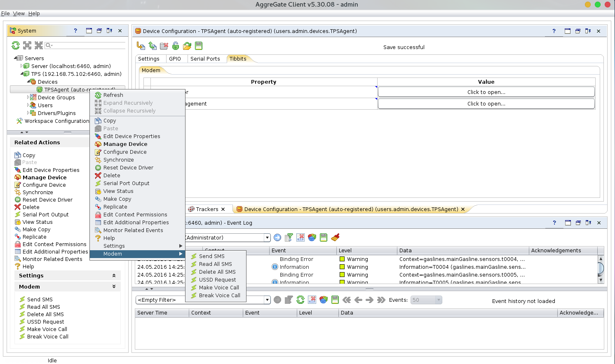
Task: Click Synchronize in Related Actions
Action: (x=38, y=192)
